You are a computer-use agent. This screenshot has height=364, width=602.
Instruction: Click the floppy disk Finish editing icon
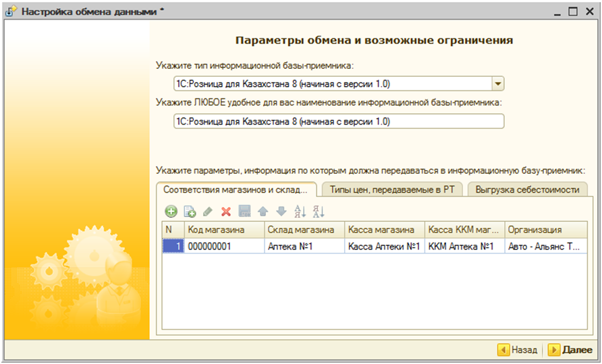[244, 212]
